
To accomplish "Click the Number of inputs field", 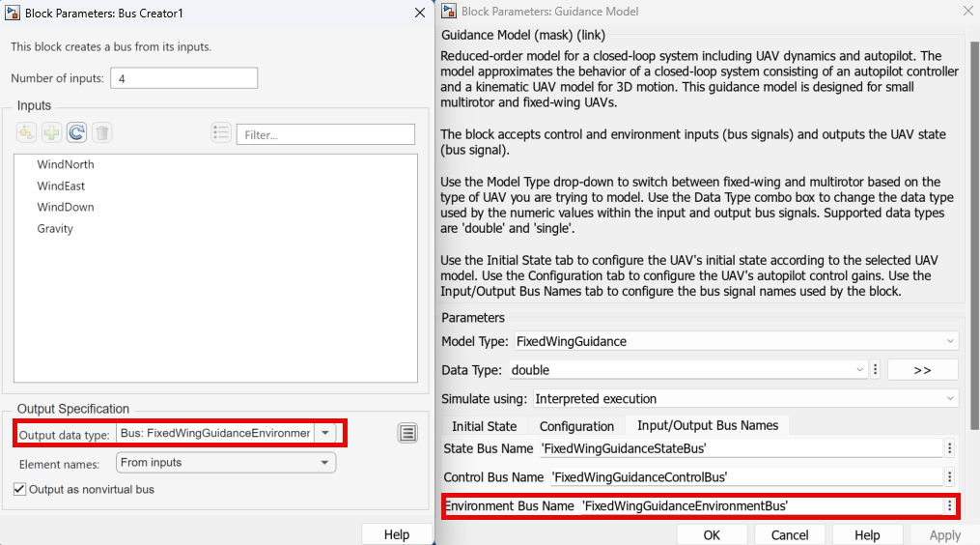I will pos(183,78).
